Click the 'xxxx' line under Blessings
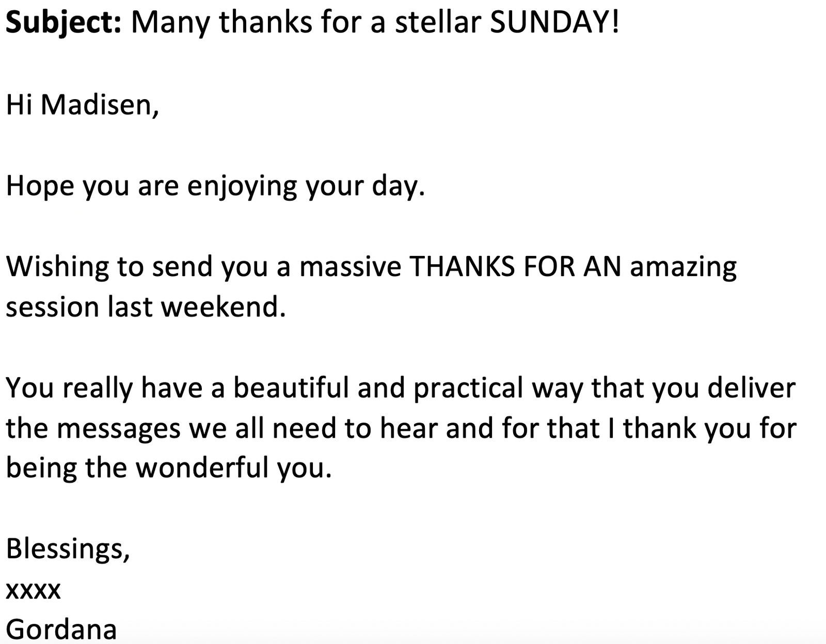826x644 pixels. [34, 590]
